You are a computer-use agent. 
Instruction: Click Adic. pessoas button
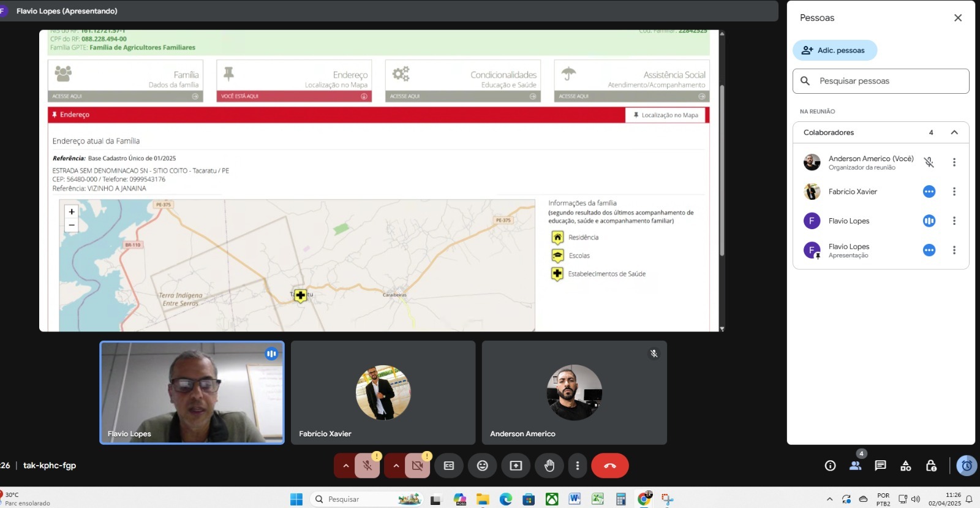point(834,50)
